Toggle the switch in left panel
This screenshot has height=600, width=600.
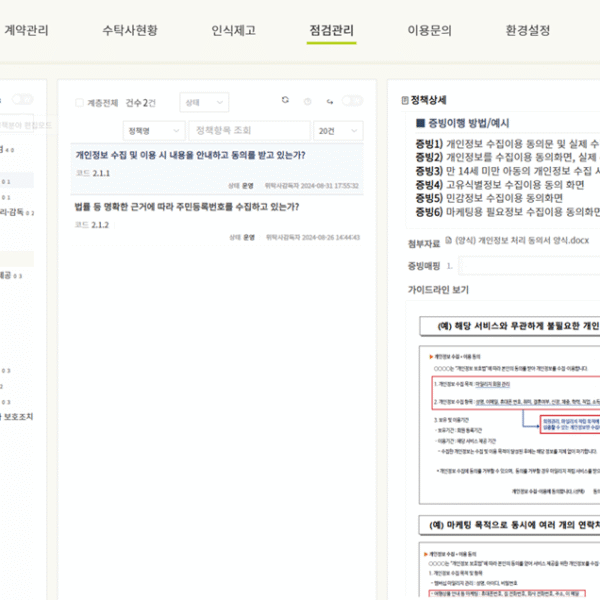click(x=22, y=100)
